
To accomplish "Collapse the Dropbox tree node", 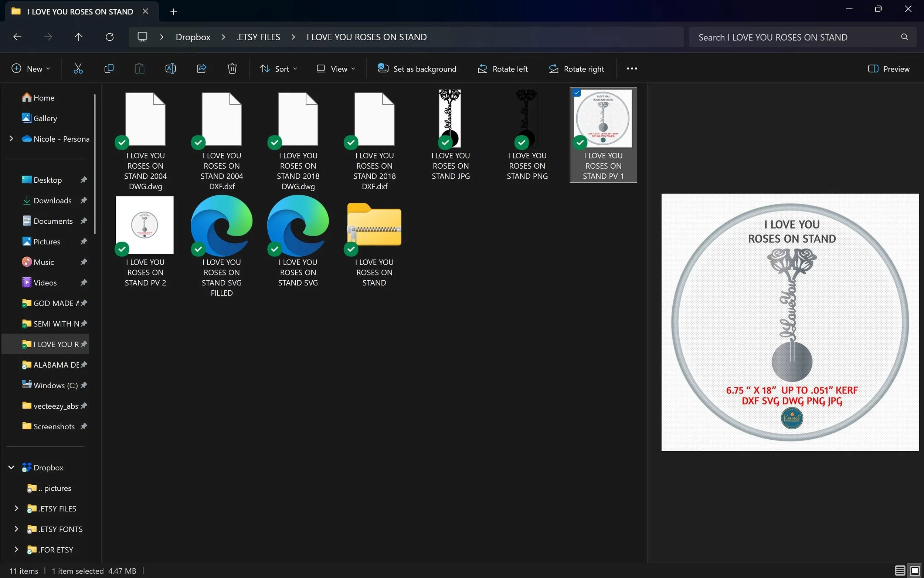I will point(11,467).
